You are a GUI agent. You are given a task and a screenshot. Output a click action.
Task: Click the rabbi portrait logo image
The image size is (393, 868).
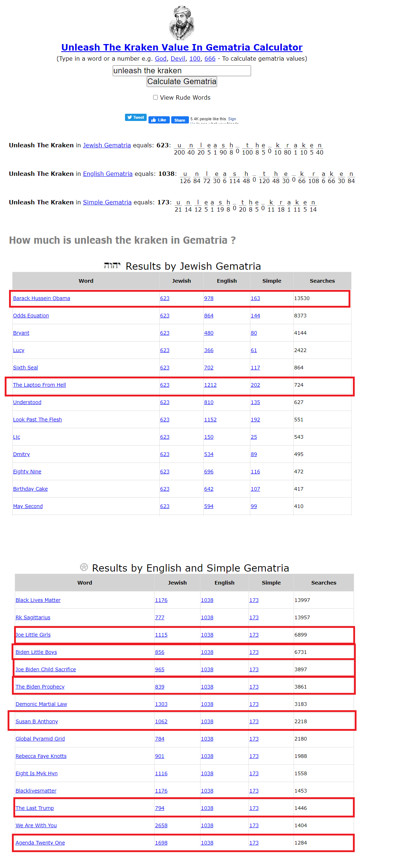click(182, 23)
